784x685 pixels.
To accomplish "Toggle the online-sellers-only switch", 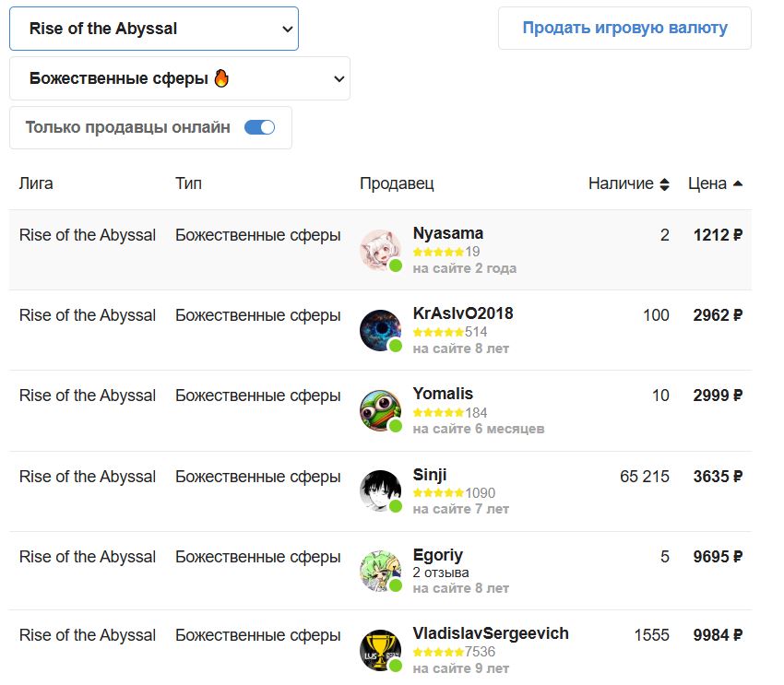I will [259, 127].
